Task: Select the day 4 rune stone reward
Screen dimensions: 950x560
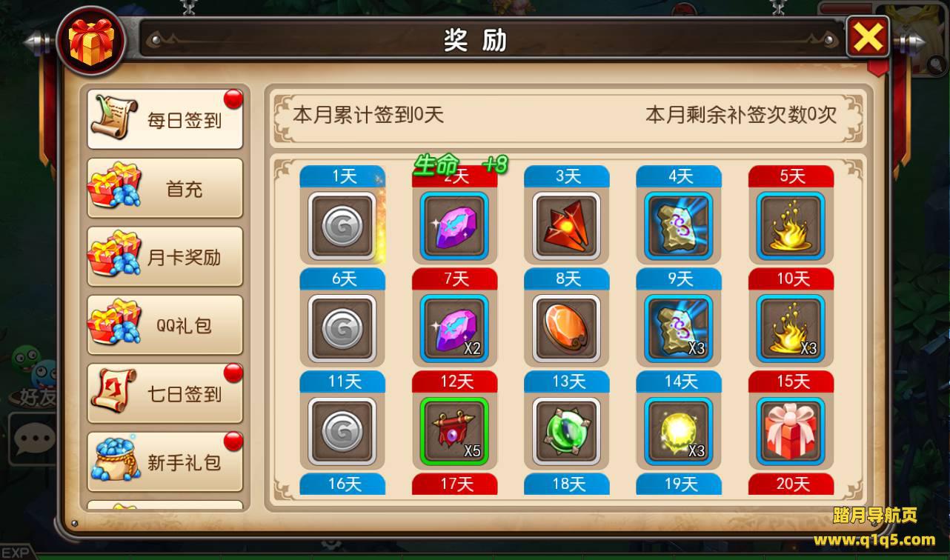Action: pyautogui.click(x=678, y=226)
